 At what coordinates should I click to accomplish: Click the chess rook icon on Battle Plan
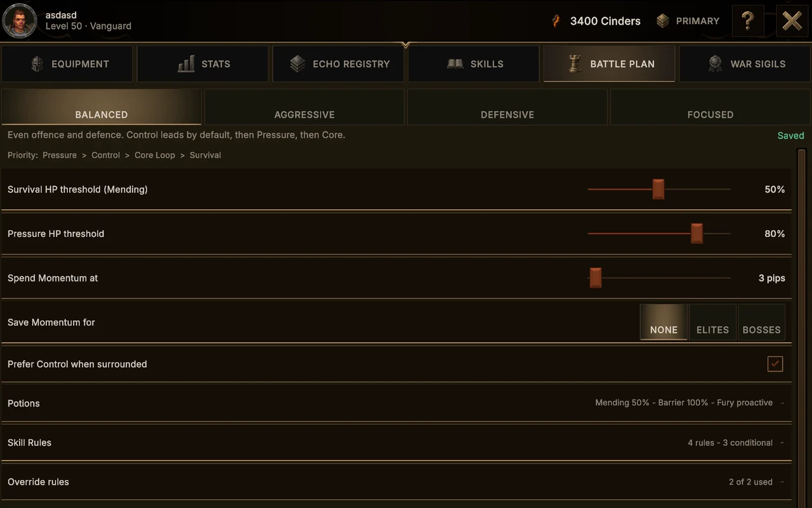coord(575,63)
